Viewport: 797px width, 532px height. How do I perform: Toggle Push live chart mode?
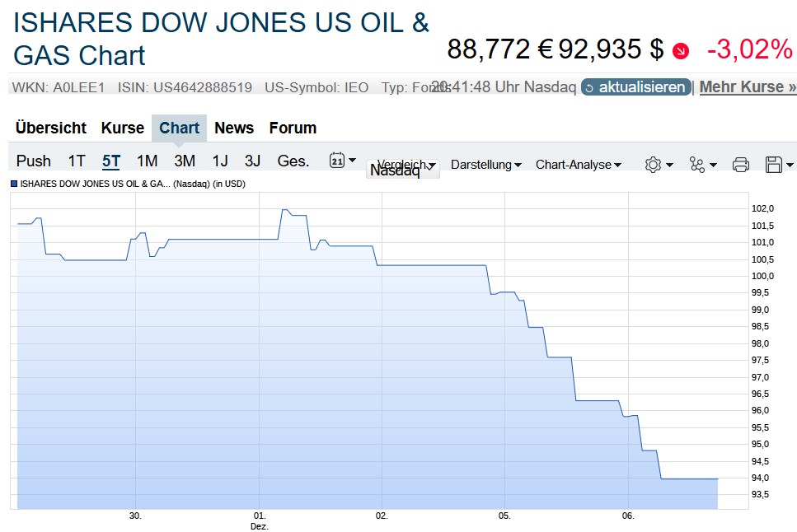[x=33, y=161]
